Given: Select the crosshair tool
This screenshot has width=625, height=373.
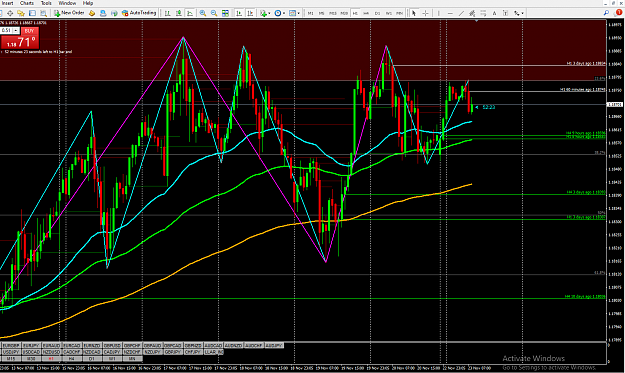Looking at the screenshot, I should 425,13.
